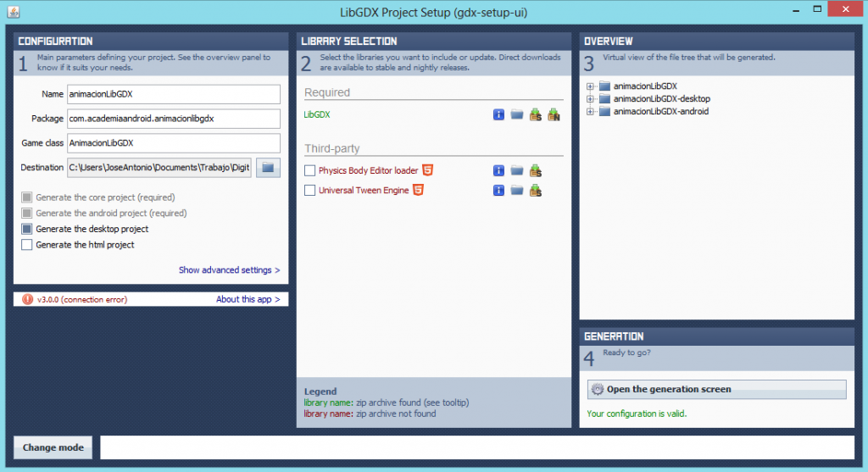Minimize the LibGDX Project Setup window
This screenshot has width=868, height=472.
point(795,9)
